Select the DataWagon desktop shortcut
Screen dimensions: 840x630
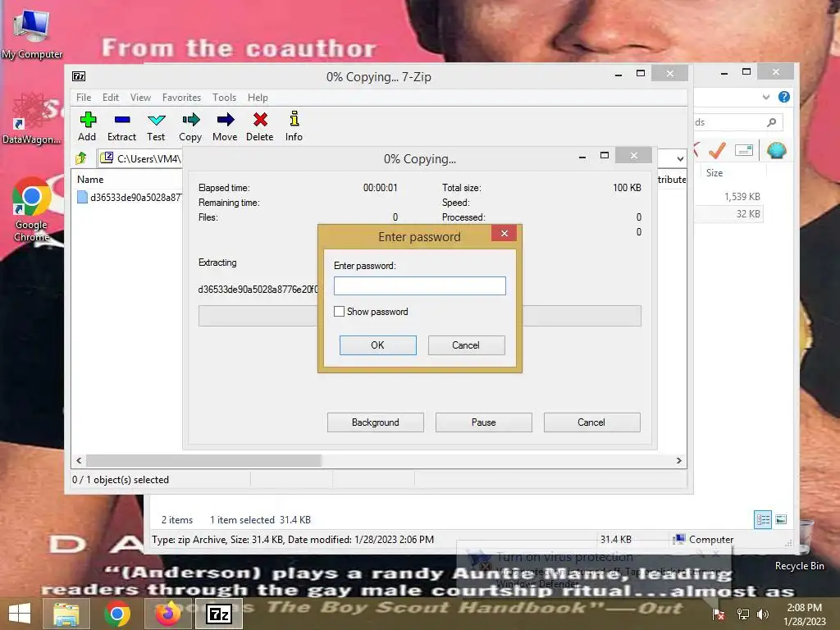[31, 119]
